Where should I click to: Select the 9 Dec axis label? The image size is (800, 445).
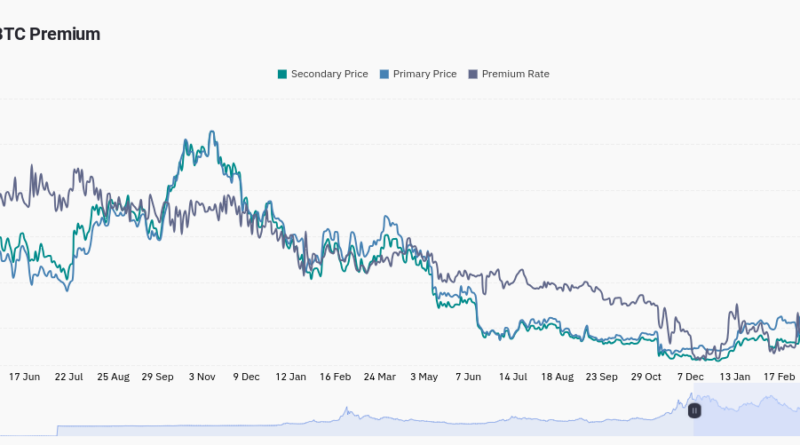coord(246,377)
